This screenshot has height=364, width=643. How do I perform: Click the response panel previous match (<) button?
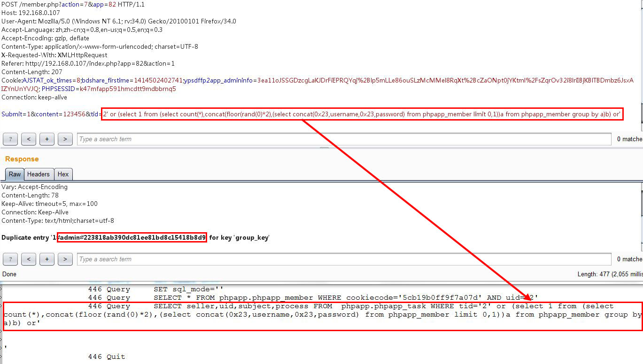pos(29,259)
